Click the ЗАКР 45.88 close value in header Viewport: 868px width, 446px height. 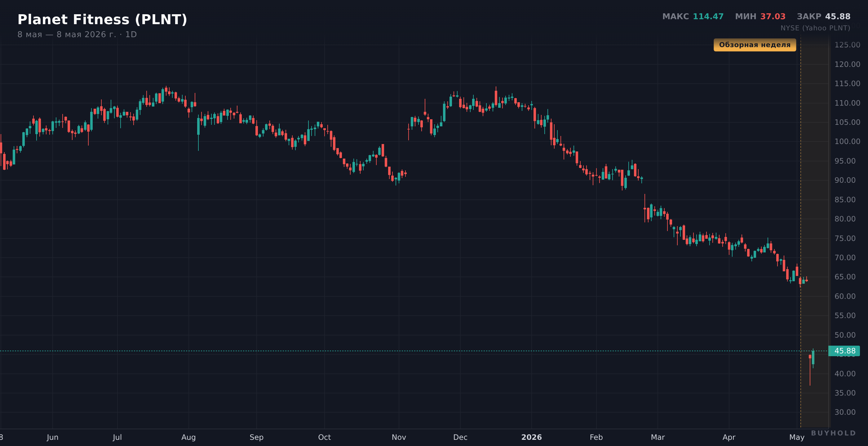pyautogui.click(x=824, y=16)
